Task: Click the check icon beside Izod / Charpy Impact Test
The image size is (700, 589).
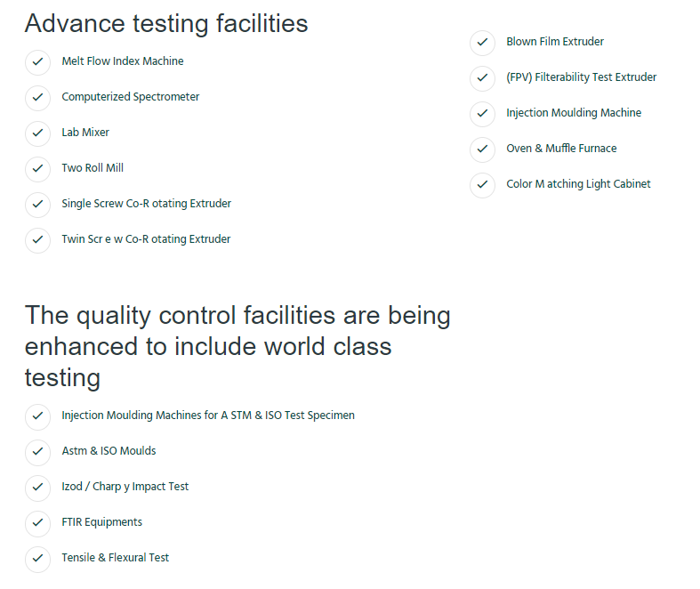Action: (x=37, y=487)
